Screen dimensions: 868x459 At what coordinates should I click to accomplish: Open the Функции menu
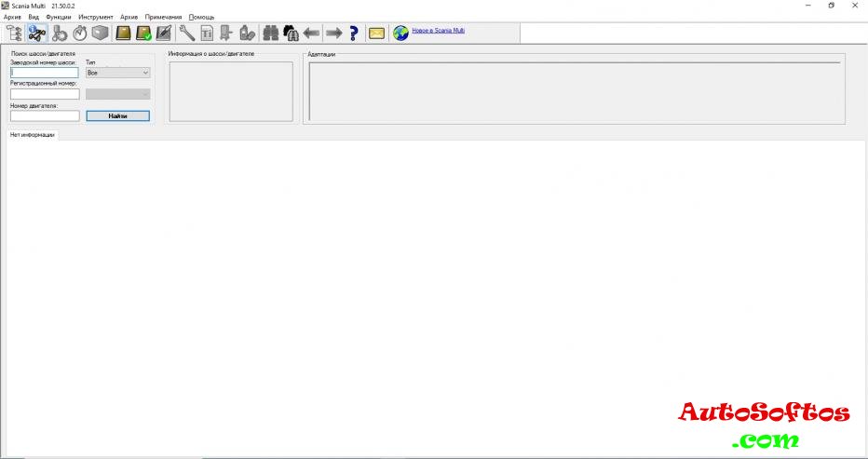pyautogui.click(x=58, y=18)
